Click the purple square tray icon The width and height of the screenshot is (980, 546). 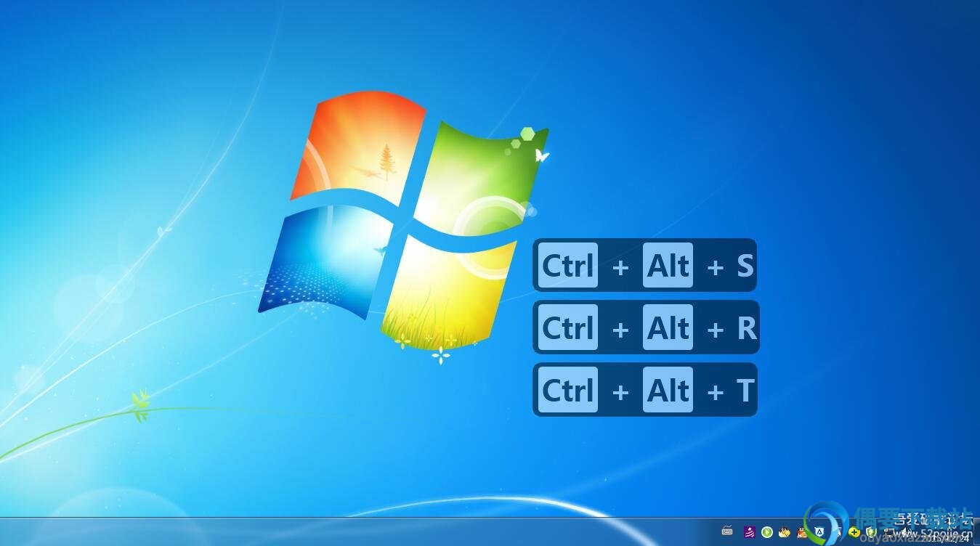pyautogui.click(x=750, y=532)
